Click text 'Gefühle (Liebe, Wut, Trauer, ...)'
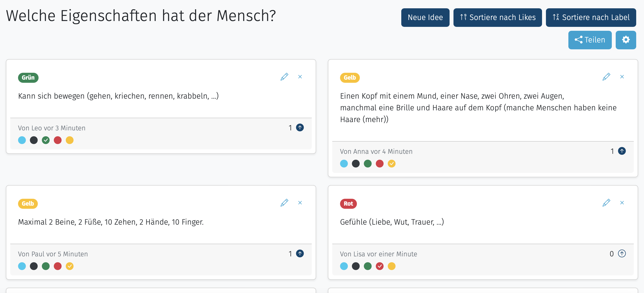This screenshot has width=644, height=293. [392, 222]
